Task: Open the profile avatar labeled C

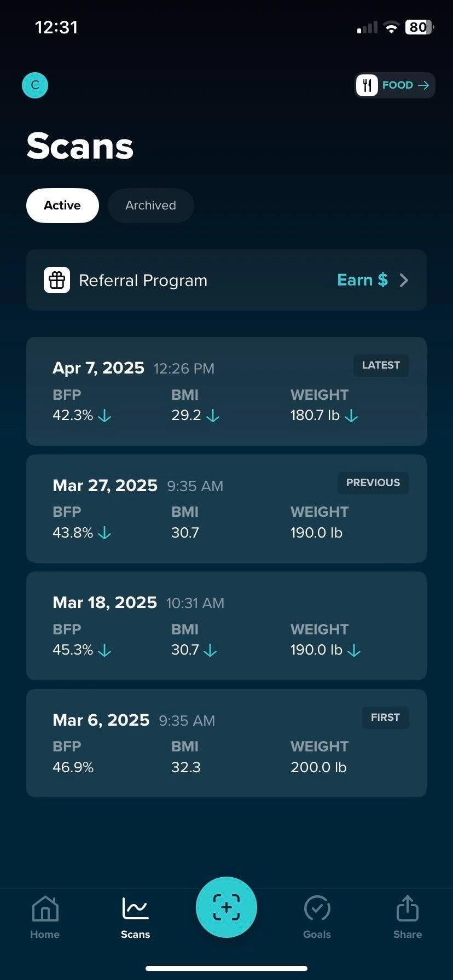Action: pos(35,85)
